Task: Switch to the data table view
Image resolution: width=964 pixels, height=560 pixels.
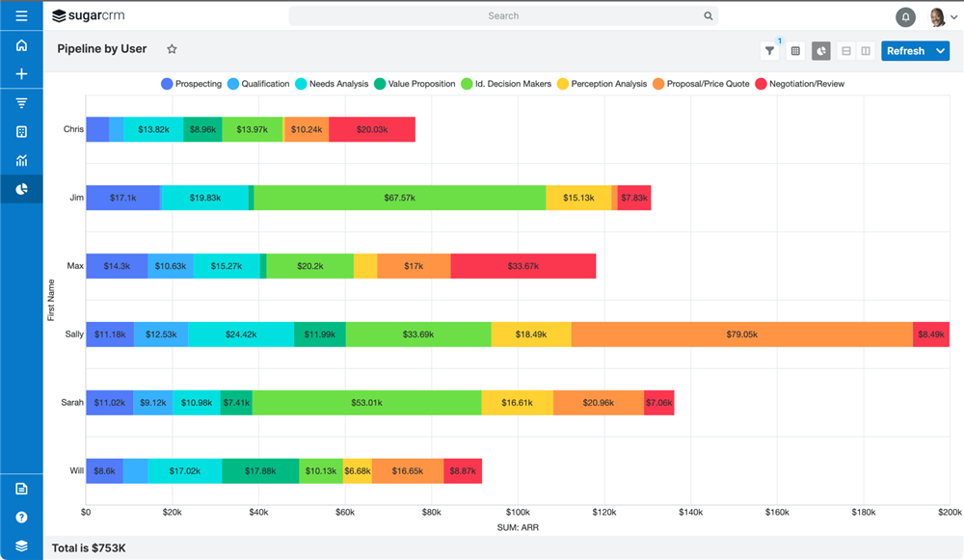Action: pyautogui.click(x=795, y=51)
